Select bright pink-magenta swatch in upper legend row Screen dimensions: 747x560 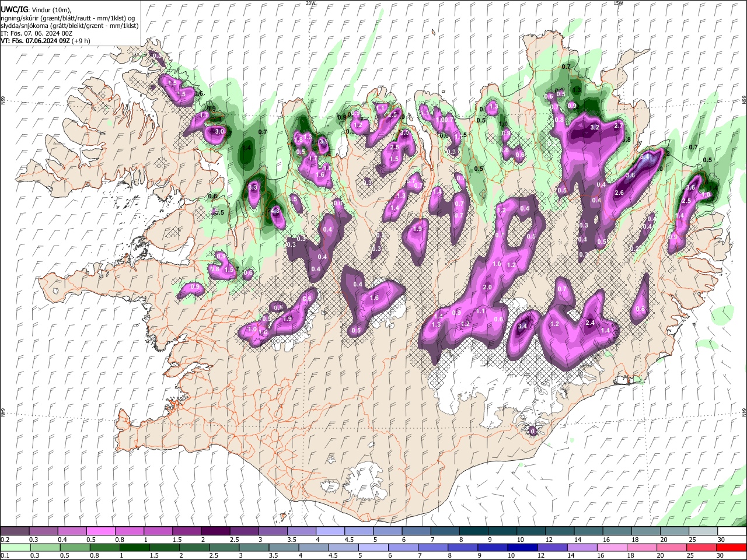click(x=100, y=531)
